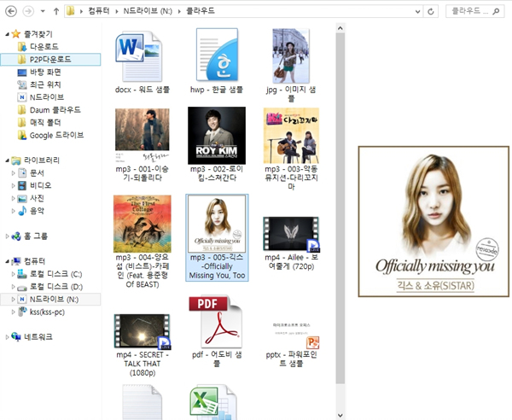Collapse the 라이브러리 section
This screenshot has height=420, width=512.
point(7,160)
